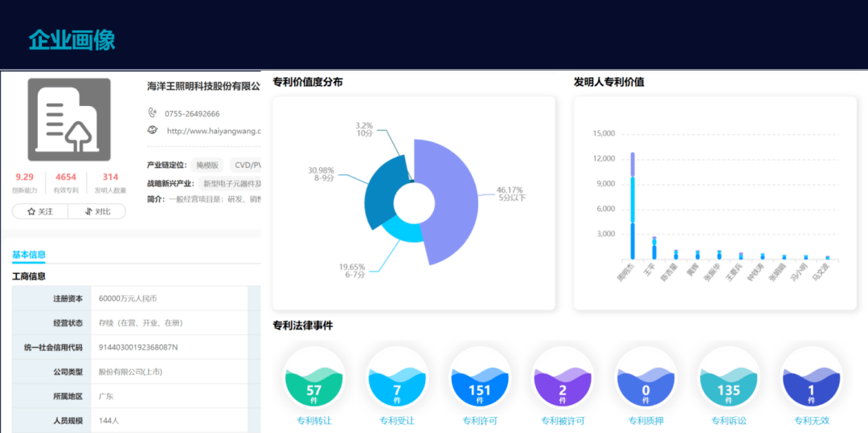The width and height of the screenshot is (868, 433).
Task: Follow the company with the 关注 button
Action: click(x=40, y=211)
